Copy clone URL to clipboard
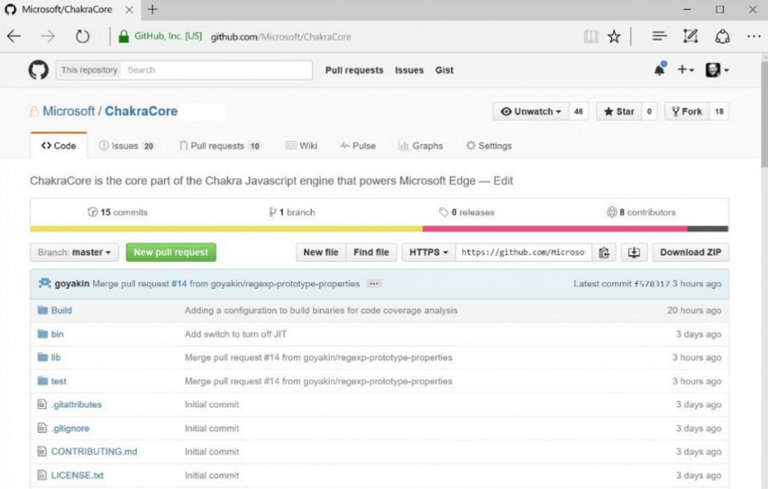This screenshot has height=489, width=768. [x=603, y=253]
